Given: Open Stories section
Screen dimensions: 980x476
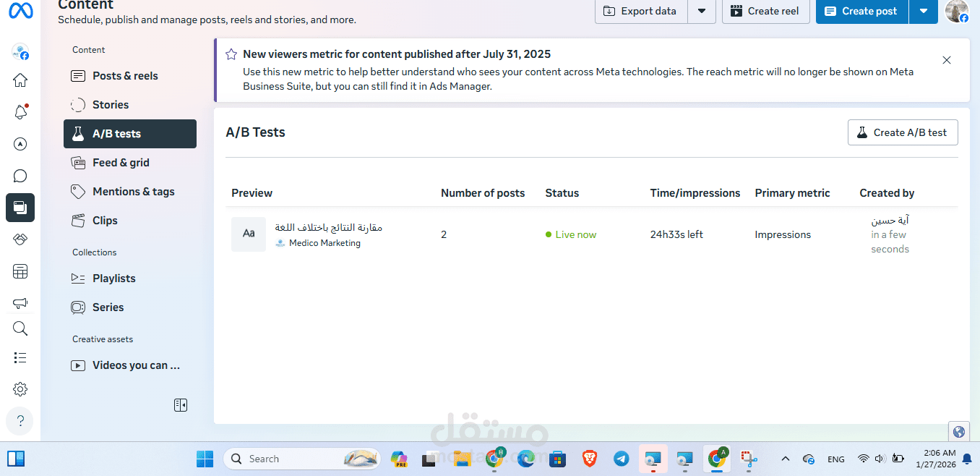Looking at the screenshot, I should (130, 105).
